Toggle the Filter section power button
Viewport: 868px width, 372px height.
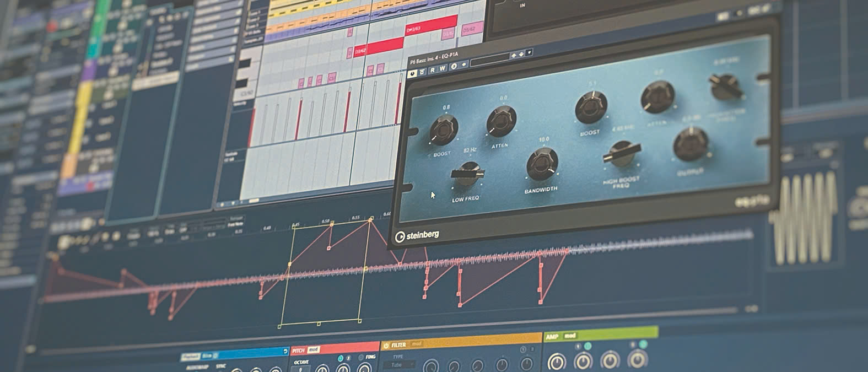pyautogui.click(x=386, y=346)
